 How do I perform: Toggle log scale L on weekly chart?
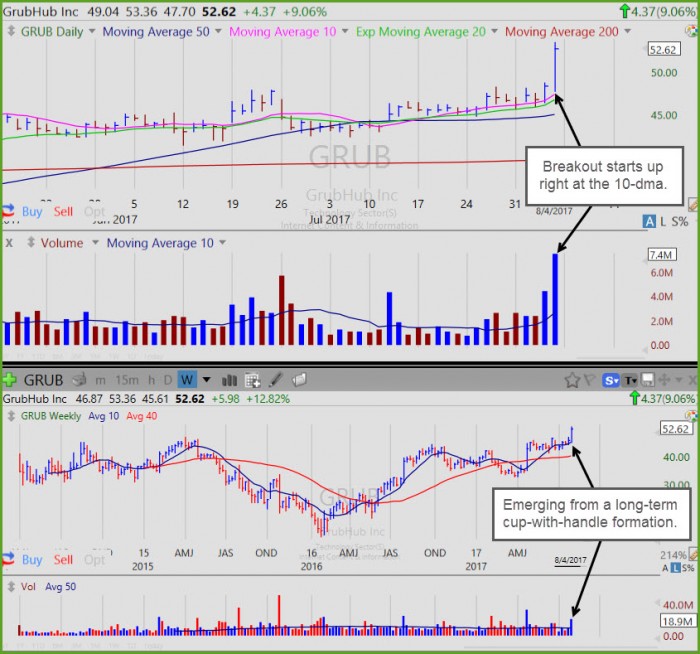[675, 568]
